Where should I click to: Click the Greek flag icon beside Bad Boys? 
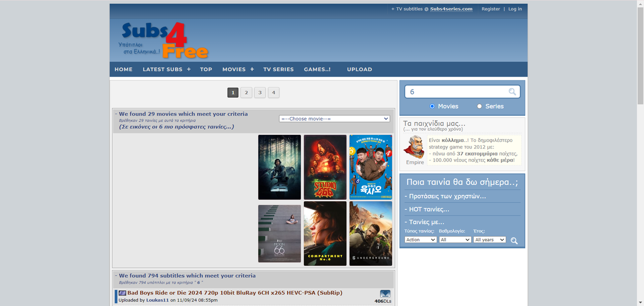click(122, 293)
